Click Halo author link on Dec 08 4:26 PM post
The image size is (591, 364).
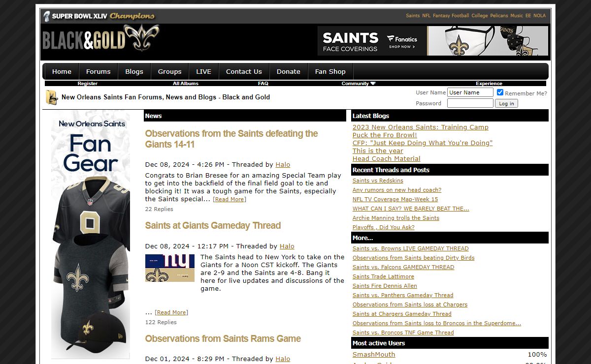(x=283, y=165)
